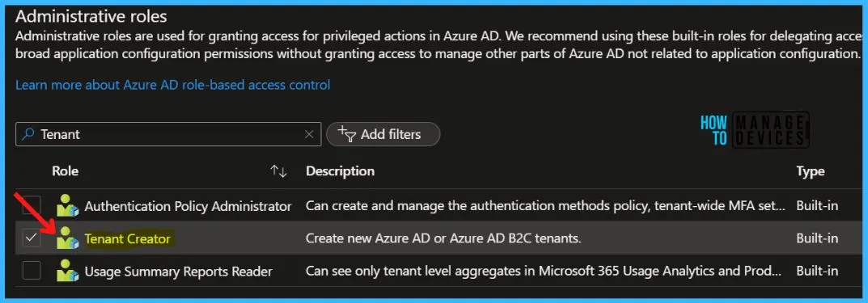Viewport: 868px width, 303px height.
Task: Click the Authentication Policy Administrator role icon
Action: [x=68, y=206]
